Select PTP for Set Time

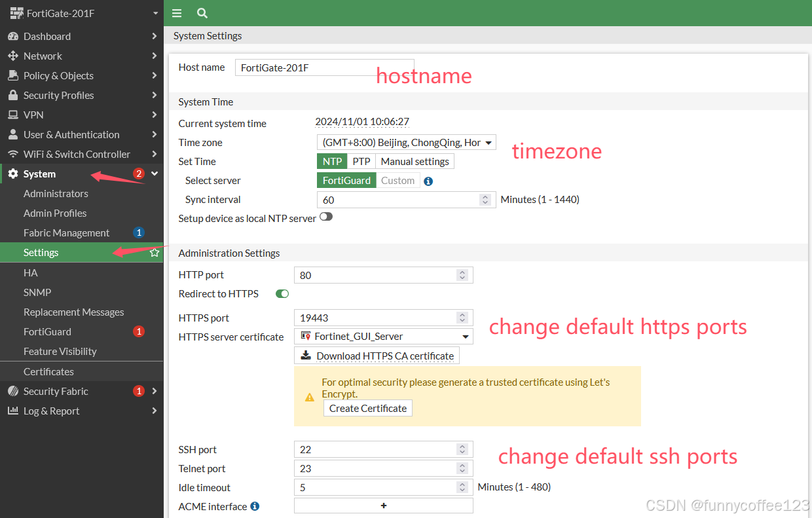pos(361,161)
